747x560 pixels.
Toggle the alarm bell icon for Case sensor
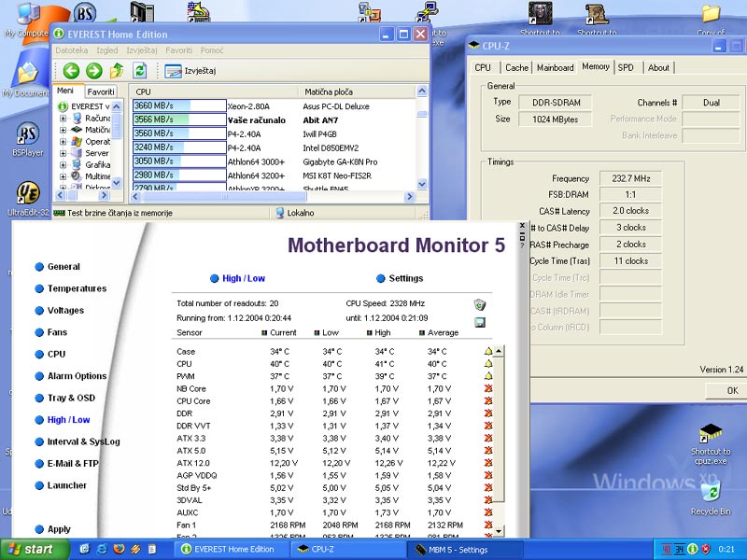click(x=487, y=352)
